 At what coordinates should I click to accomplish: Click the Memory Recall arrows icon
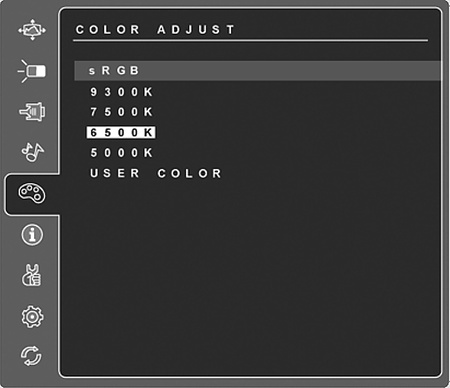click(31, 356)
